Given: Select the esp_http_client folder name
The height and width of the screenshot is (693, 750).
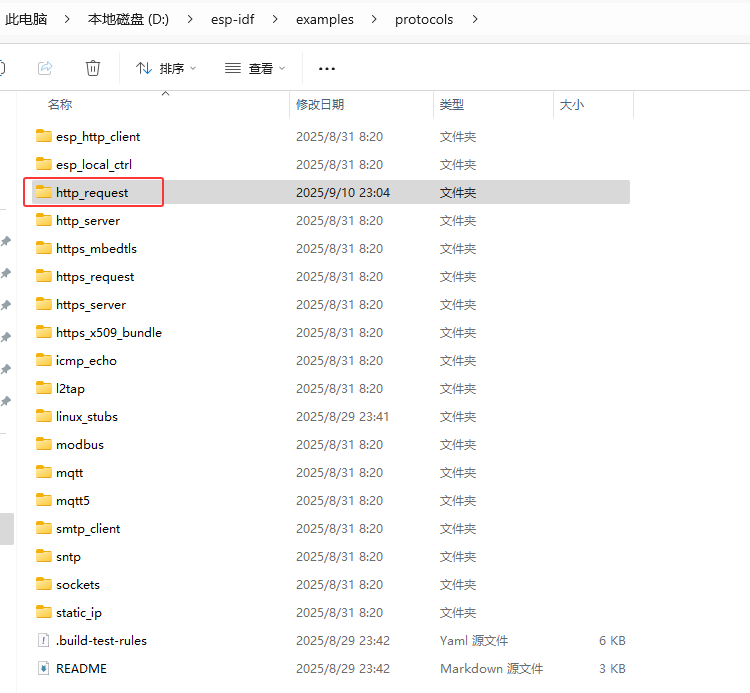Looking at the screenshot, I should point(98,137).
